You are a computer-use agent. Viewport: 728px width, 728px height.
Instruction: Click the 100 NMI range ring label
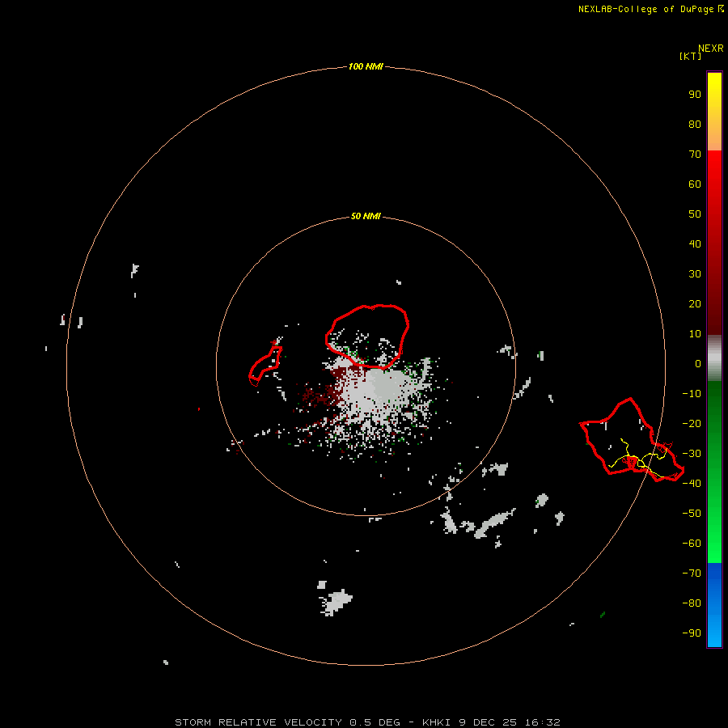366,67
